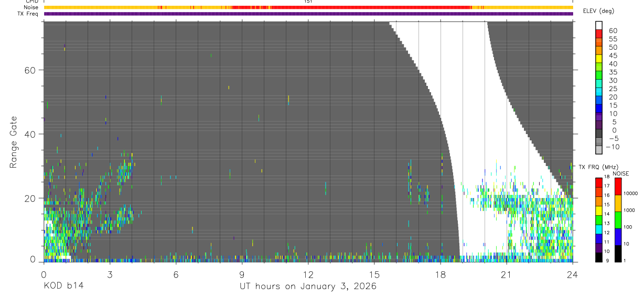The height and width of the screenshot is (297, 644).
Task: Click the orange segment of the NOISE color bar
Action: point(618,203)
